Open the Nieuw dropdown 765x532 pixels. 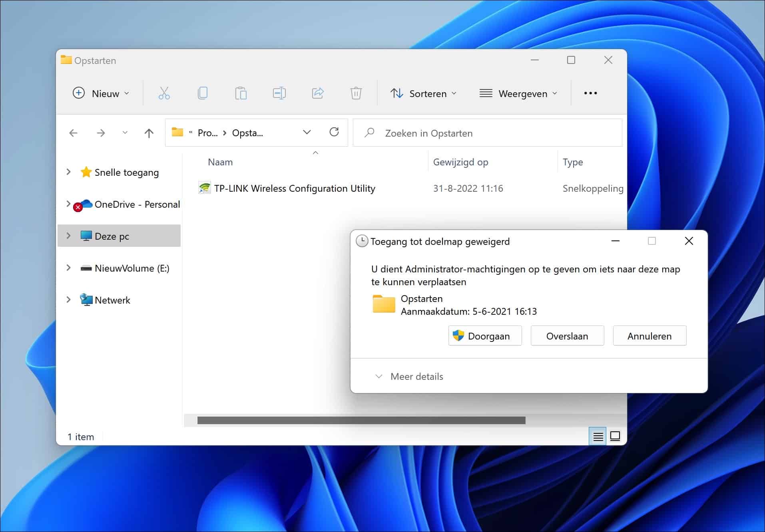101,93
